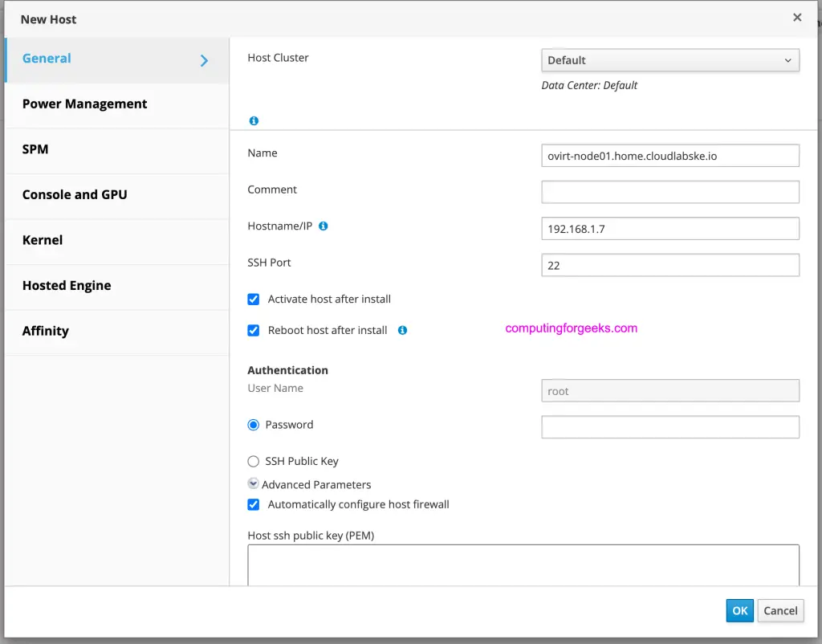The image size is (822, 644).
Task: Click the Host ssh public key (PEM) label
Action: coord(311,536)
